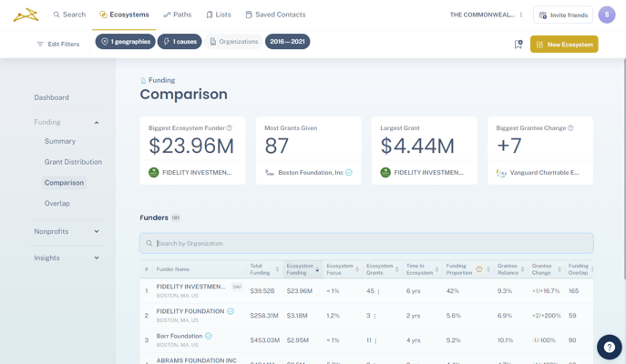Open grants menu dots beside 11
Viewport: 626px width, 364px height.
(375, 340)
